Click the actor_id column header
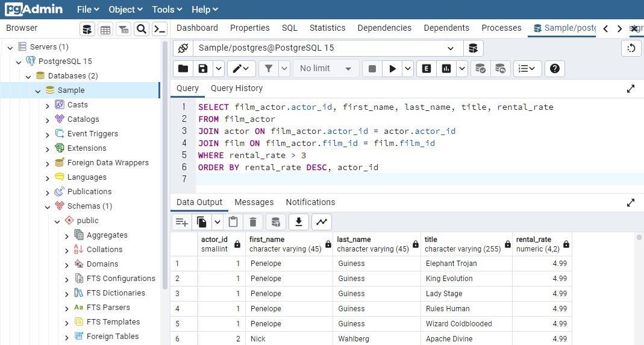Viewport: 644px width, 345px height. click(221, 244)
